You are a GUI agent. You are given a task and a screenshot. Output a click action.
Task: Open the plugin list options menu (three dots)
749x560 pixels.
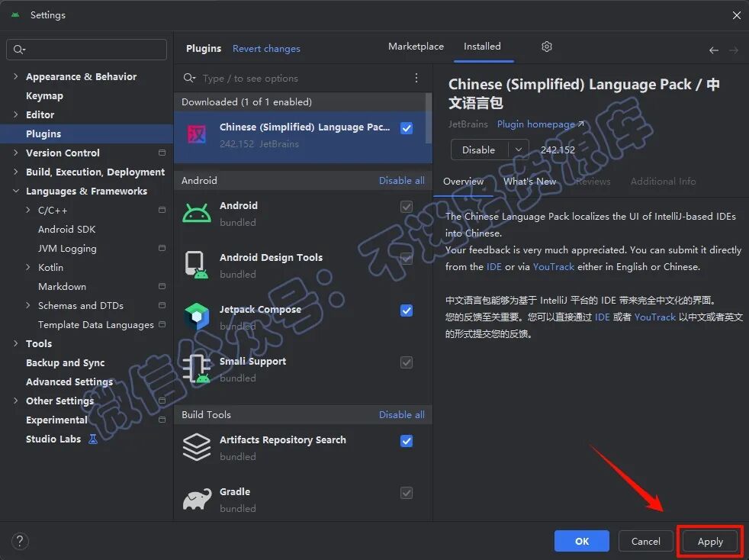tap(416, 78)
